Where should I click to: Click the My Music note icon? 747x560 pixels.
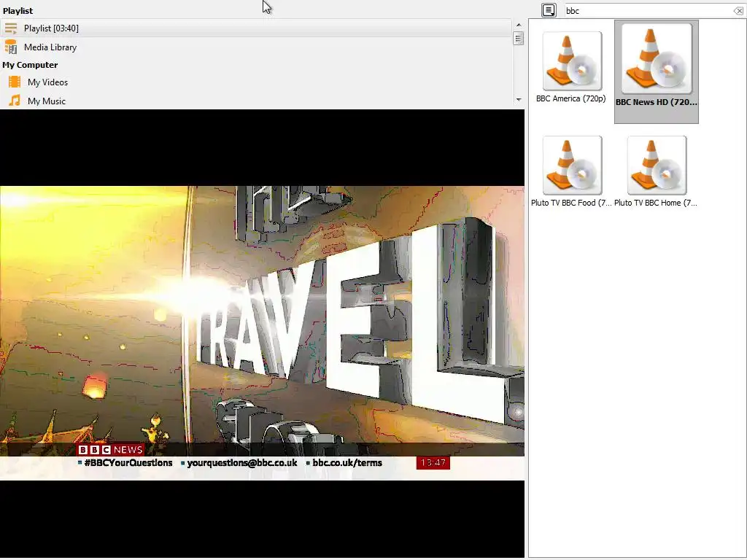(x=15, y=101)
